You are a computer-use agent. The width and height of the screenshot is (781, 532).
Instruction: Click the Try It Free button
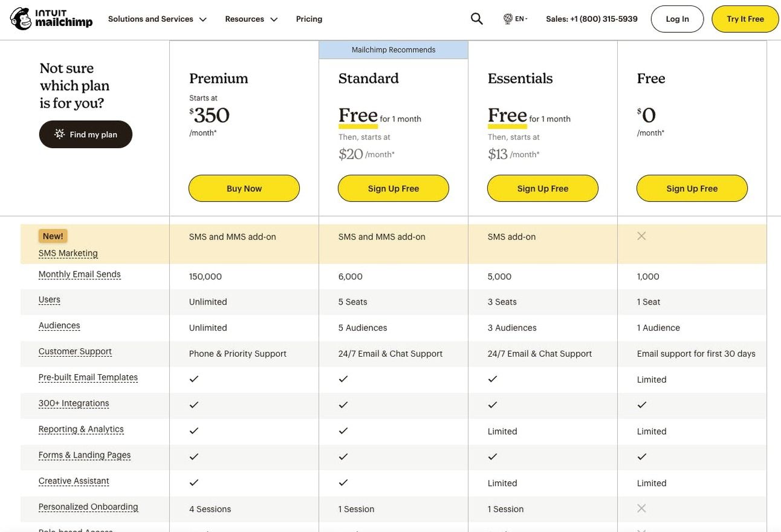click(x=745, y=19)
